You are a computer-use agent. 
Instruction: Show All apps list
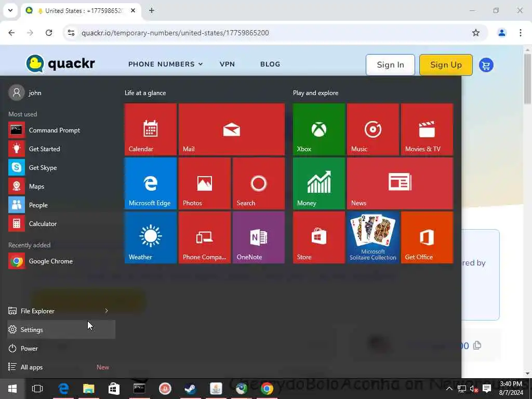coord(61,367)
